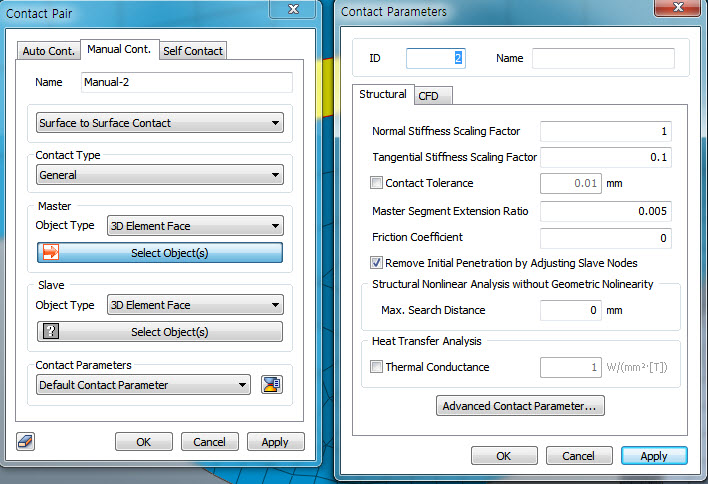Open the Slave Object Type dropdown
This screenshot has height=484, width=708.
pos(195,305)
